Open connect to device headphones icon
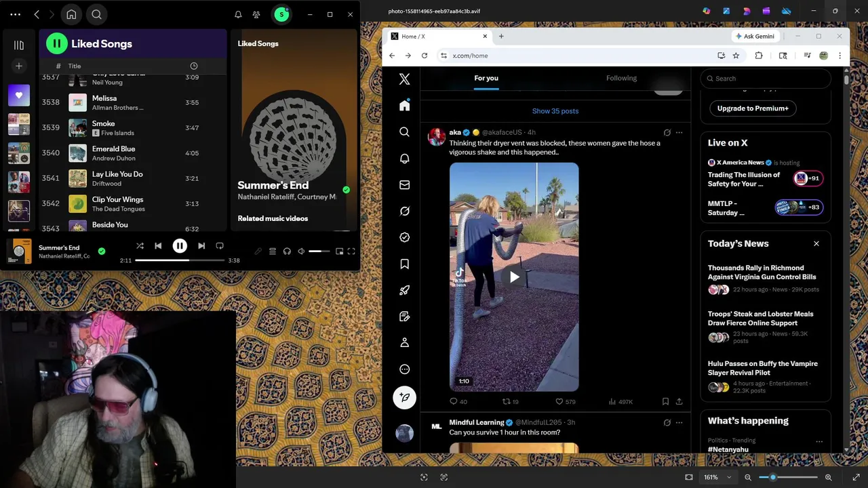Viewport: 868px width, 488px height. (x=287, y=251)
